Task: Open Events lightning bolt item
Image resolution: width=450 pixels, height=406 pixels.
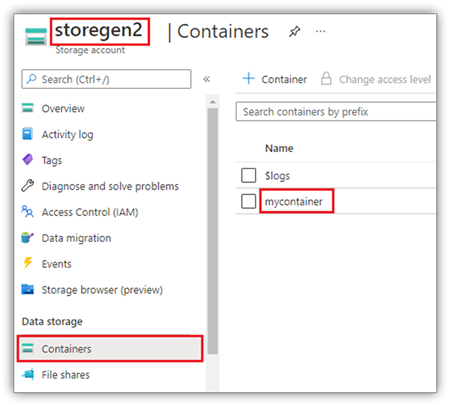Action: pos(47,264)
